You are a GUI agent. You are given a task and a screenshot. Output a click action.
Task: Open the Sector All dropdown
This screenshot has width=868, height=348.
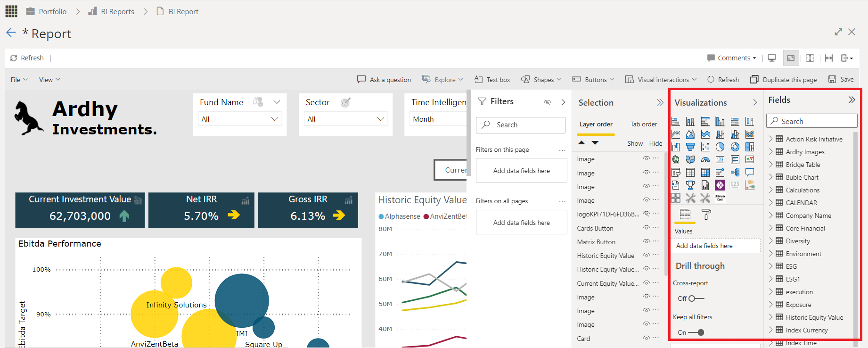click(346, 119)
